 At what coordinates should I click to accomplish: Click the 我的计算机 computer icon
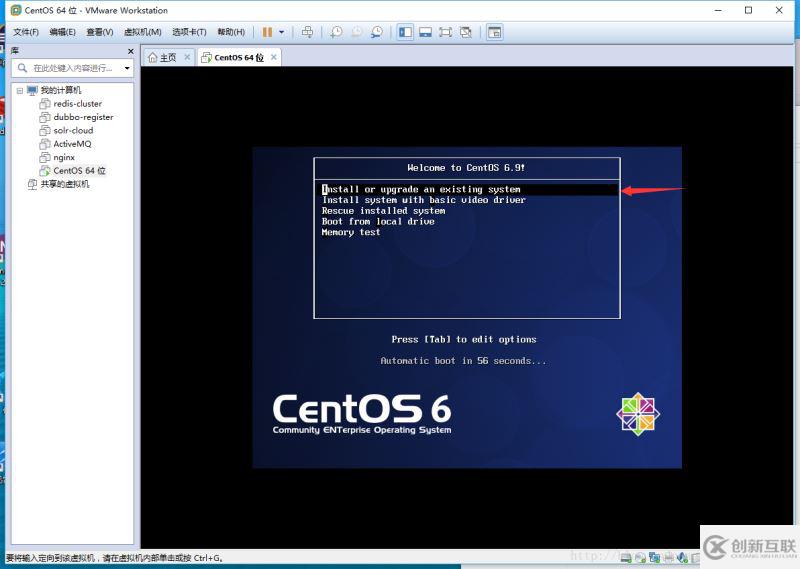pyautogui.click(x=32, y=90)
